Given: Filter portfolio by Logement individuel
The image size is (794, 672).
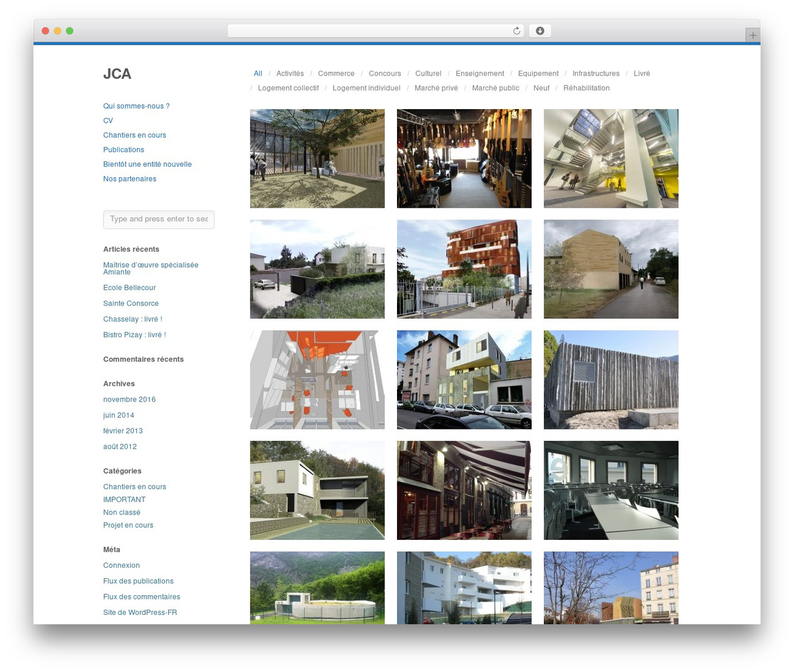Looking at the screenshot, I should [367, 88].
